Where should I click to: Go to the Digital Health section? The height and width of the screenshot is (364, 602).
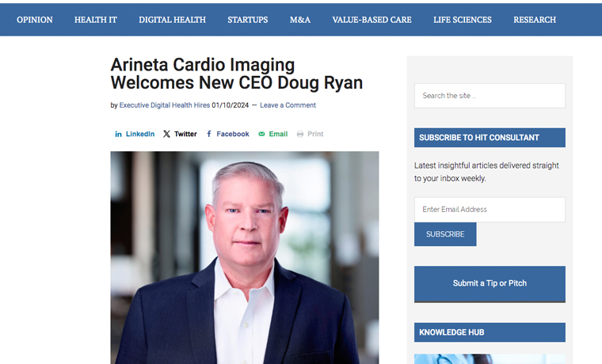click(173, 20)
